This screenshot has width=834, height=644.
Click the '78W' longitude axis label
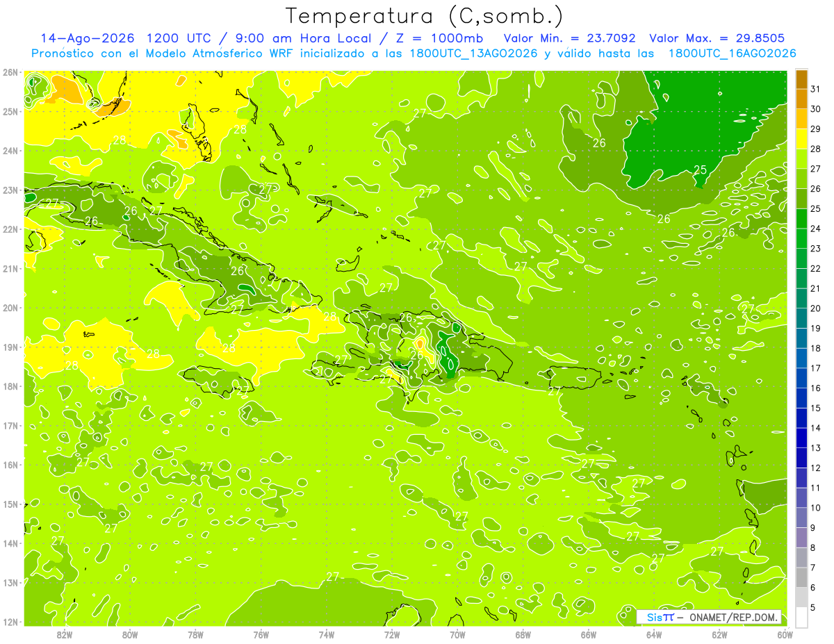click(196, 634)
